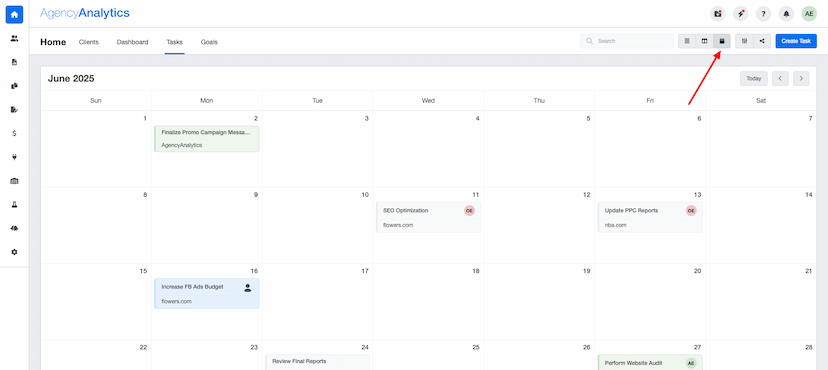Viewport: 828px width, 370px height.
Task: Open the flask experiments sidebar icon
Action: 14,205
